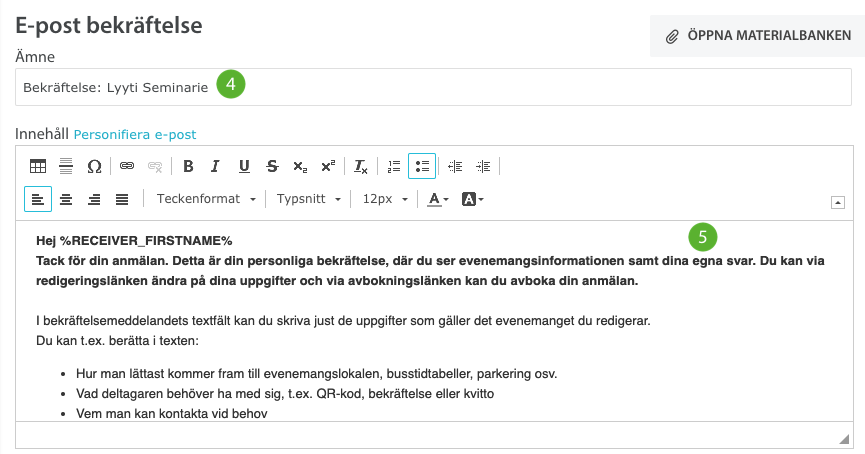This screenshot has width=865, height=454.
Task: Click the Ämne subject input field
Action: point(433,87)
